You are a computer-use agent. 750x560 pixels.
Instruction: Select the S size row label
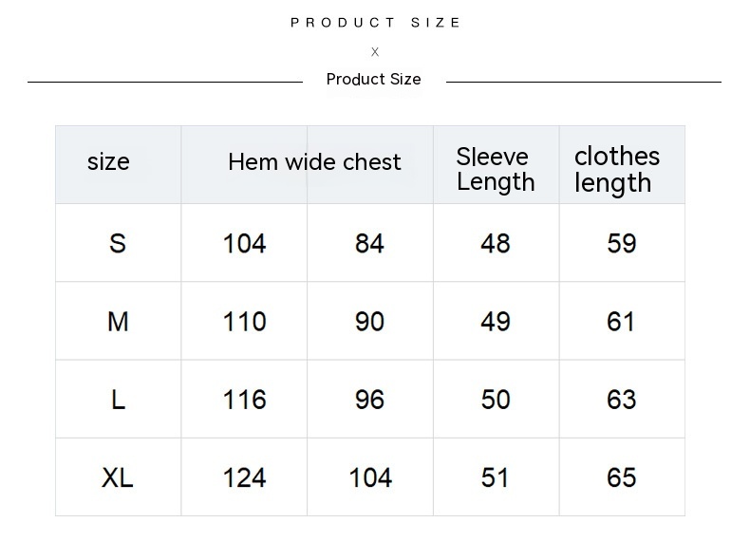[x=118, y=244]
